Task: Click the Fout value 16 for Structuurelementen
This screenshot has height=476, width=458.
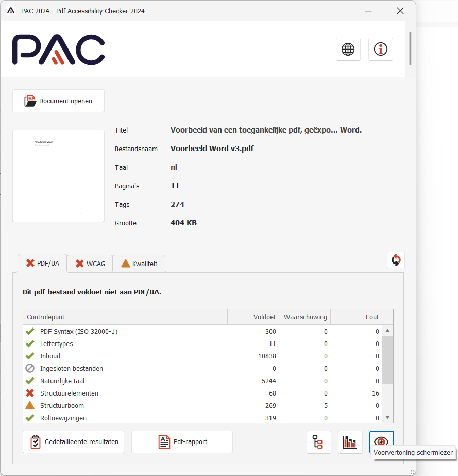Action: [x=376, y=393]
